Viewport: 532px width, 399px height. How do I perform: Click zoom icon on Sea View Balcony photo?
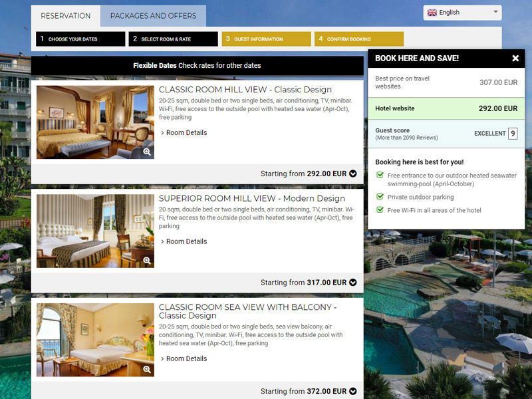click(147, 370)
